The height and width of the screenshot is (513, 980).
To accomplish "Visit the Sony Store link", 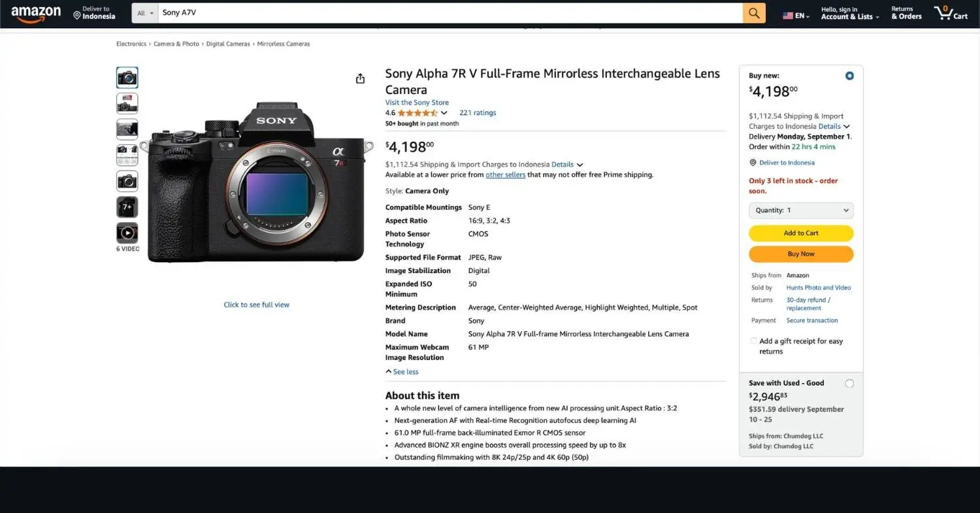I will point(417,103).
